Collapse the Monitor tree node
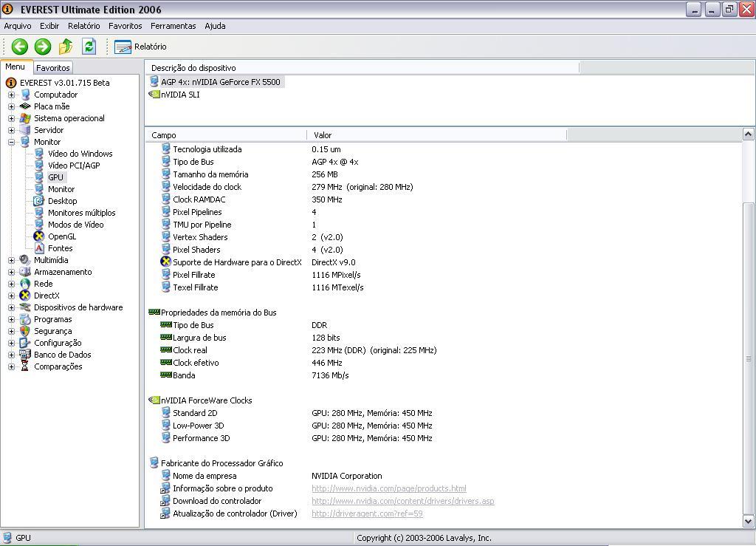756x546 pixels. [11, 142]
